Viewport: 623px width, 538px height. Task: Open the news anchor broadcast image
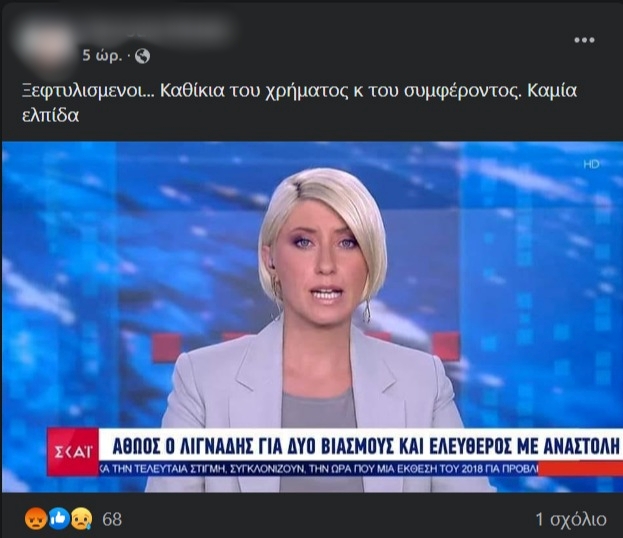[x=312, y=317]
